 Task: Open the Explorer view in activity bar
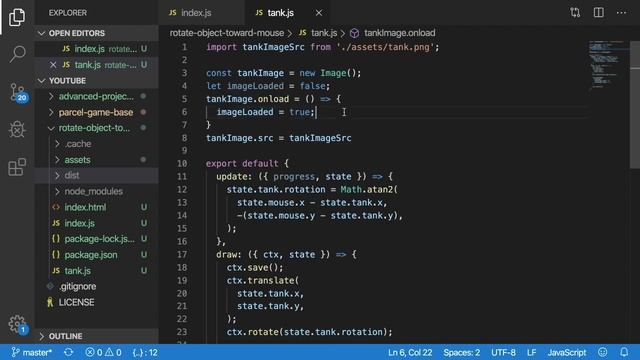click(17, 17)
